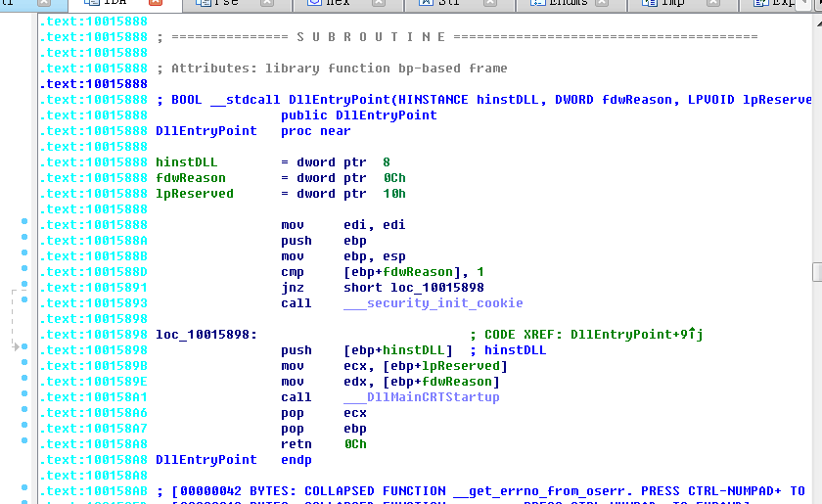Click the 'pop ecx' instruction

[x=324, y=413]
